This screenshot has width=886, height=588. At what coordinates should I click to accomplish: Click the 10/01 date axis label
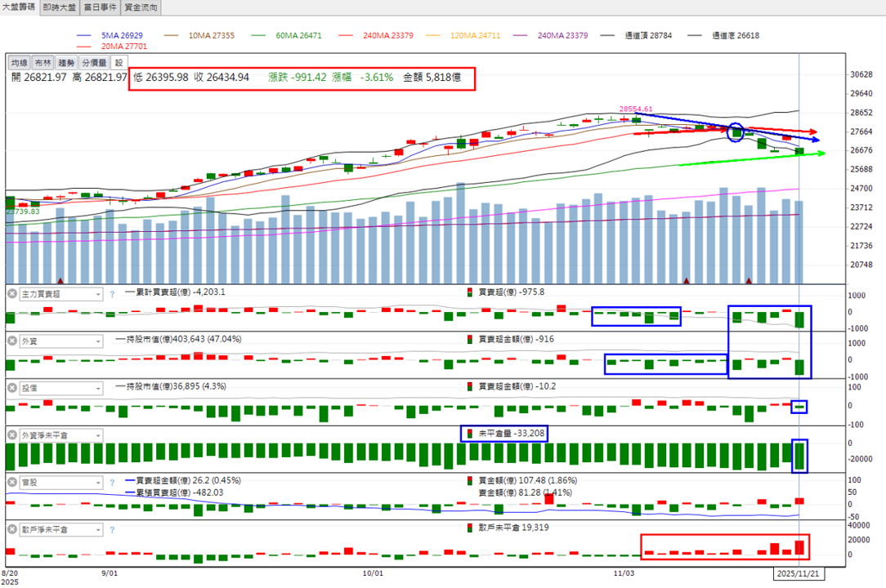click(x=373, y=573)
